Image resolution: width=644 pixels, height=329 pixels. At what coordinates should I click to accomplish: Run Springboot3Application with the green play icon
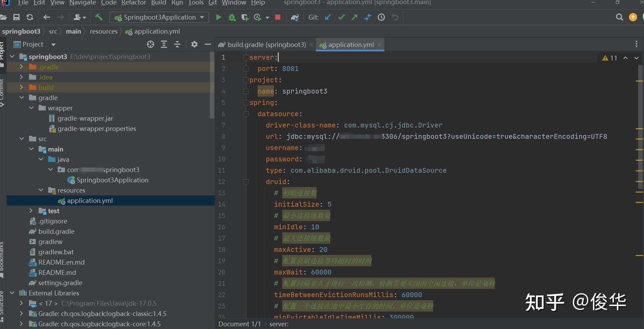(218, 17)
